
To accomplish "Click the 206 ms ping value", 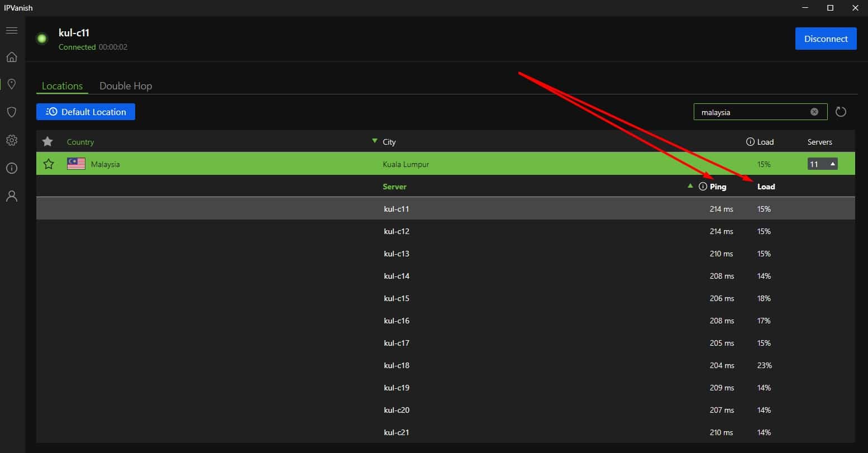I will pos(722,298).
